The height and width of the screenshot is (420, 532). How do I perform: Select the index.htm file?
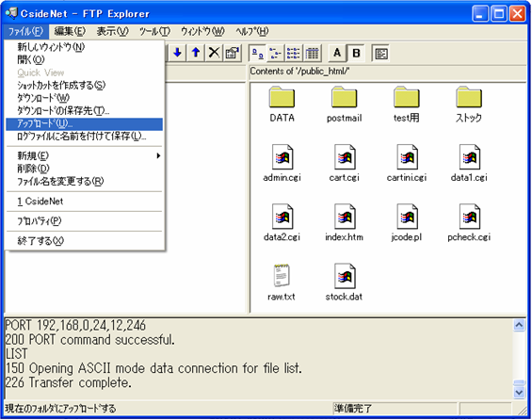pyautogui.click(x=344, y=222)
